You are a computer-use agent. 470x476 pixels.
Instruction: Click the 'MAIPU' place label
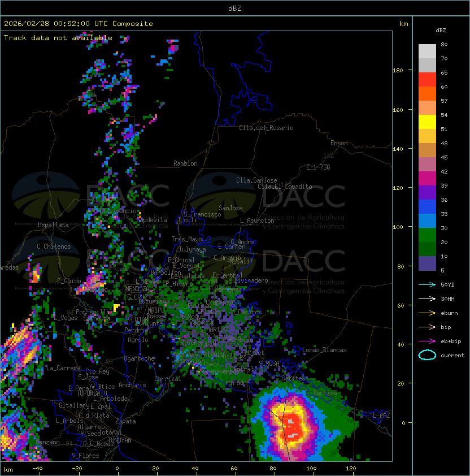tap(156, 310)
